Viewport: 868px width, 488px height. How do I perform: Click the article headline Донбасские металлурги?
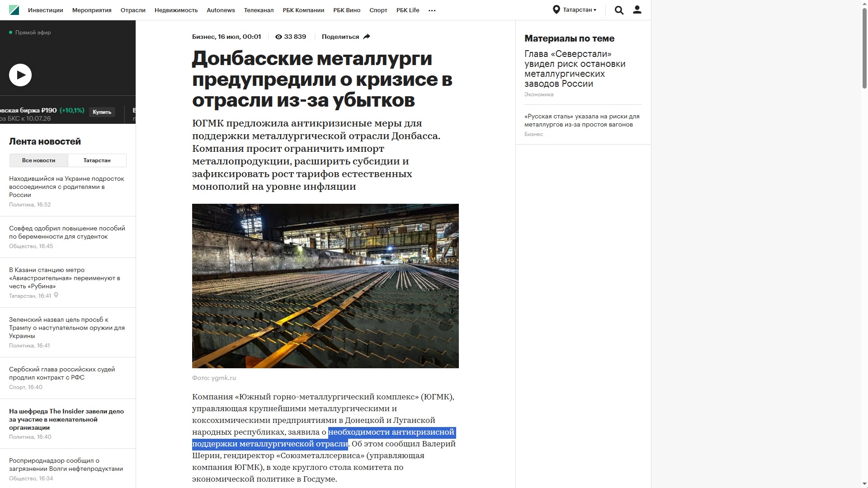pyautogui.click(x=322, y=79)
